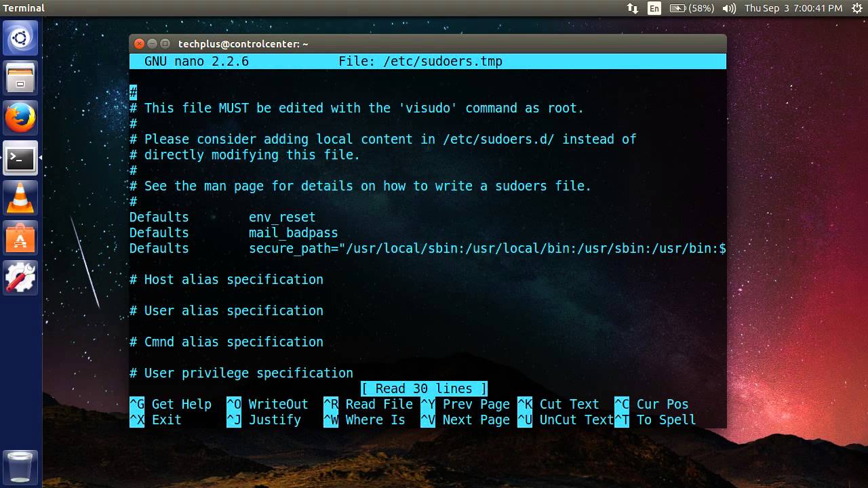The height and width of the screenshot is (488, 868).
Task: Open the clock Thu Sep 3 calendar
Action: click(x=793, y=8)
